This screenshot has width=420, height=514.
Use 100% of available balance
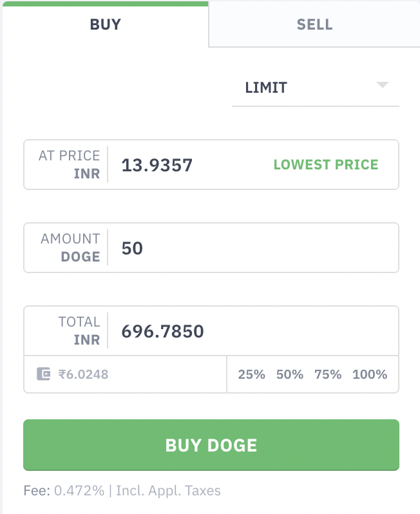click(x=370, y=374)
